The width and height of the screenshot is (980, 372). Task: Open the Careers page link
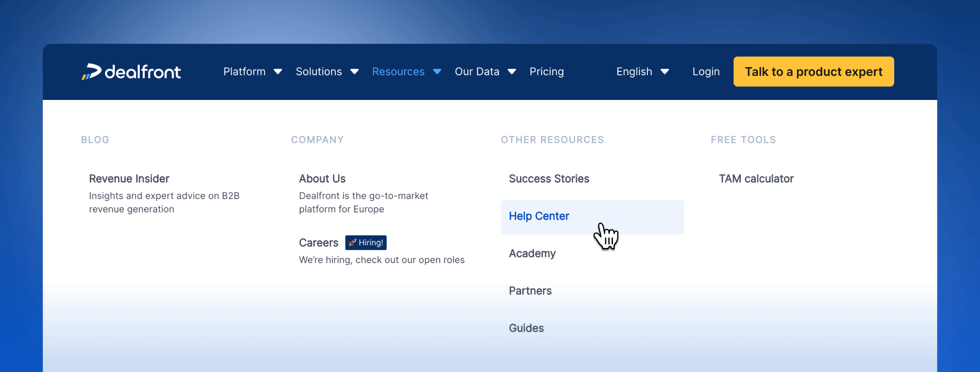(x=318, y=243)
